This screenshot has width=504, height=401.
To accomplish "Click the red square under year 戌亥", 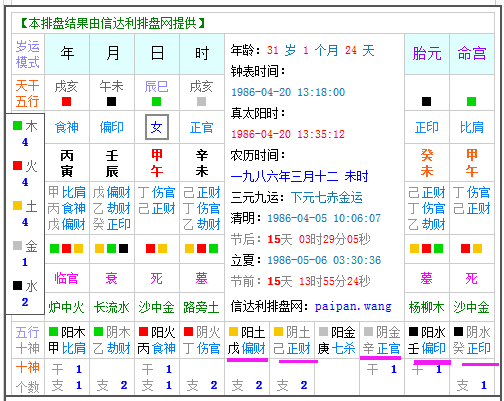I will [66, 101].
